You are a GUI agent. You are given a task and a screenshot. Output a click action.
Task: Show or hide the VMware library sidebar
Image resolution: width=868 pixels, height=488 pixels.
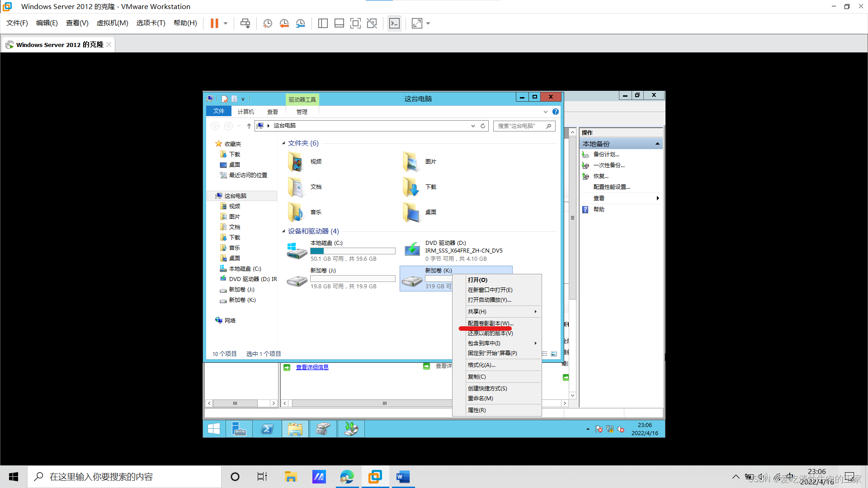[x=323, y=23]
